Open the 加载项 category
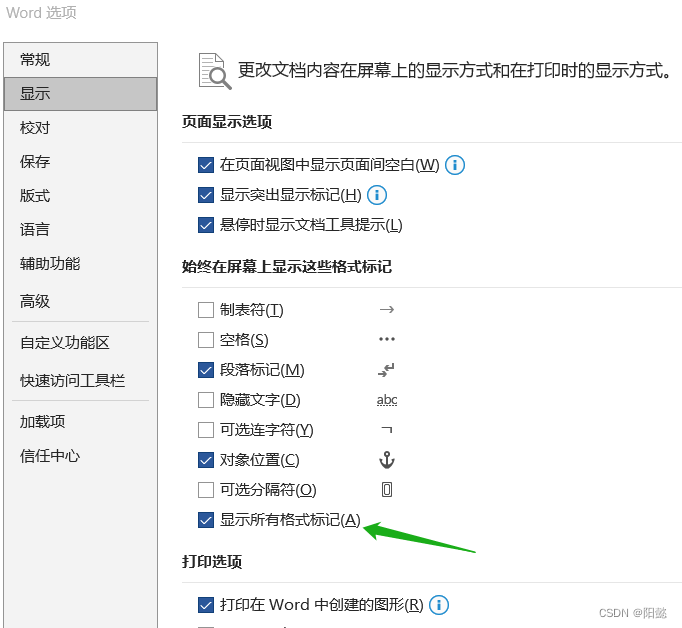 pyautogui.click(x=80, y=421)
